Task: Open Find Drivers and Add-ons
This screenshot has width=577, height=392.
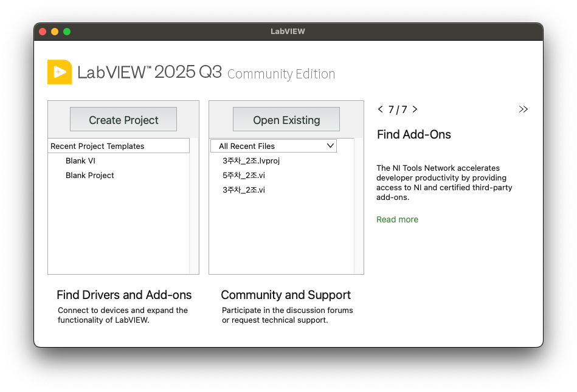Action: (x=124, y=295)
